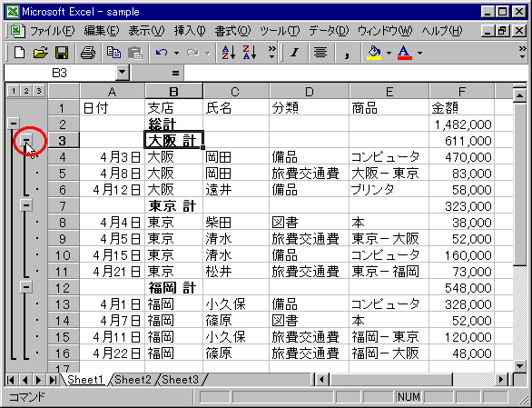Click the Open folder icon
Screen dimensions: 532x408
tap(41, 53)
